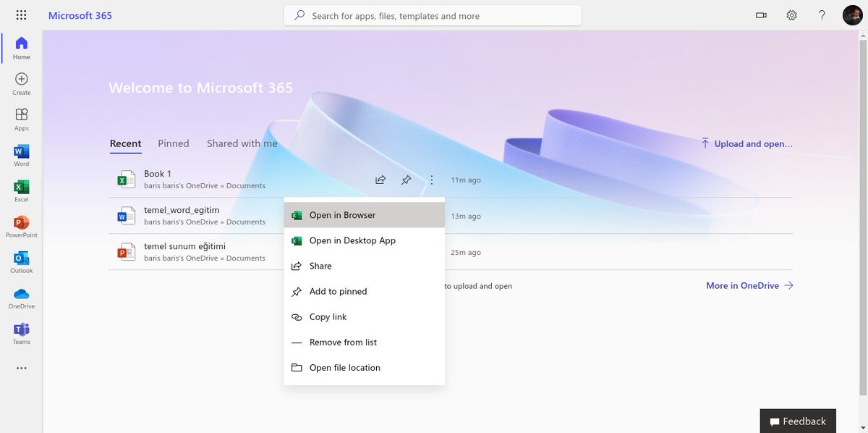
Task: Open Create in the left sidebar
Action: click(21, 84)
